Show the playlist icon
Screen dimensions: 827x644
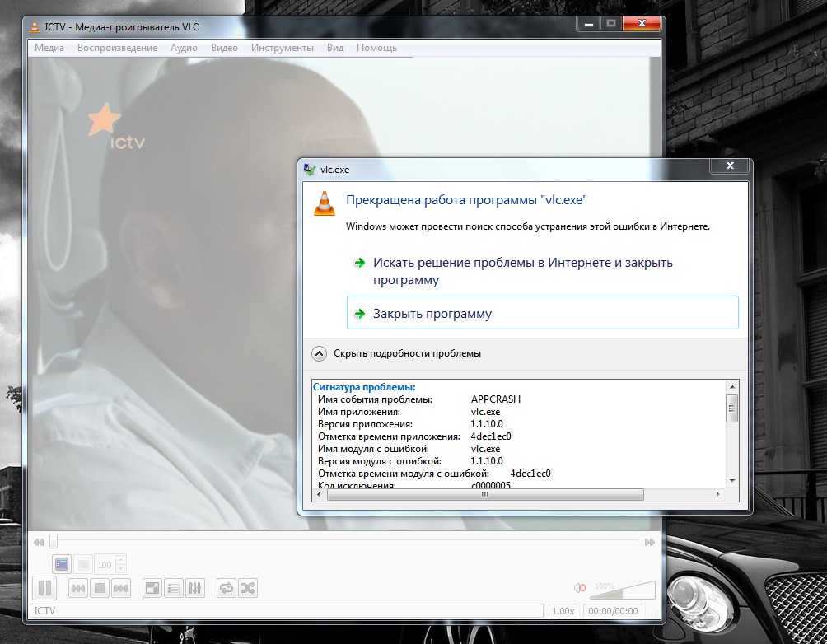coord(174,588)
